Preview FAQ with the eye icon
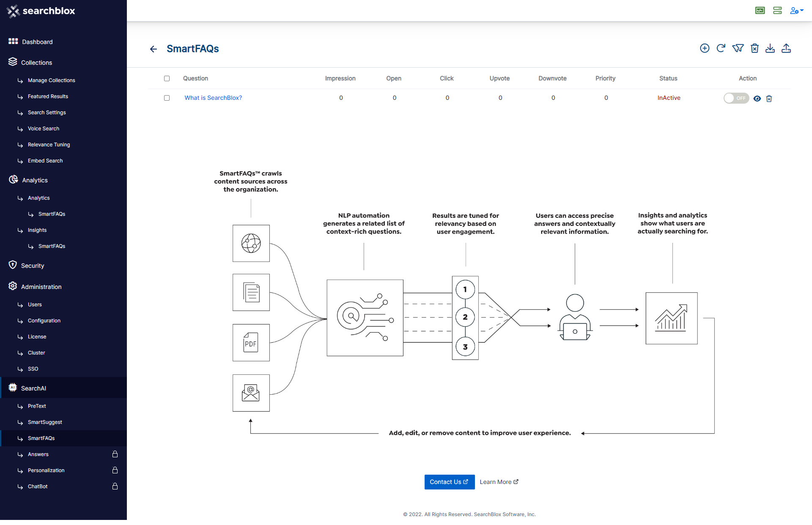This screenshot has width=812, height=525. tap(757, 99)
